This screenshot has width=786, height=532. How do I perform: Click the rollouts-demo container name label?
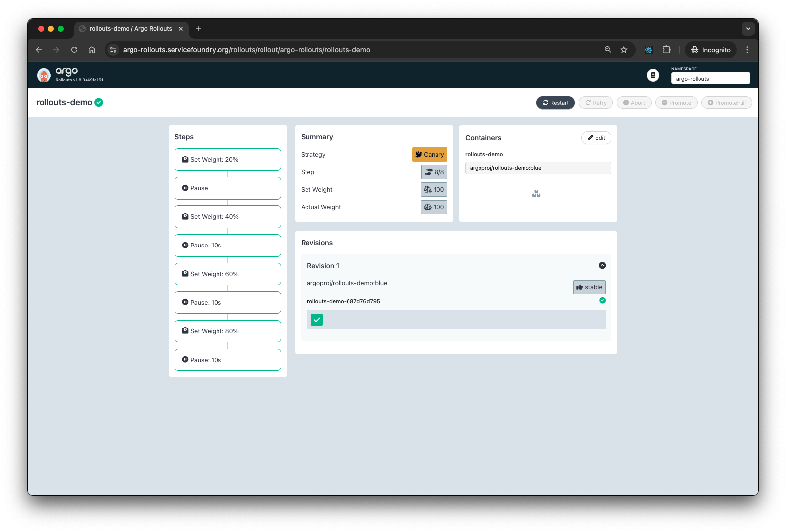coord(484,154)
